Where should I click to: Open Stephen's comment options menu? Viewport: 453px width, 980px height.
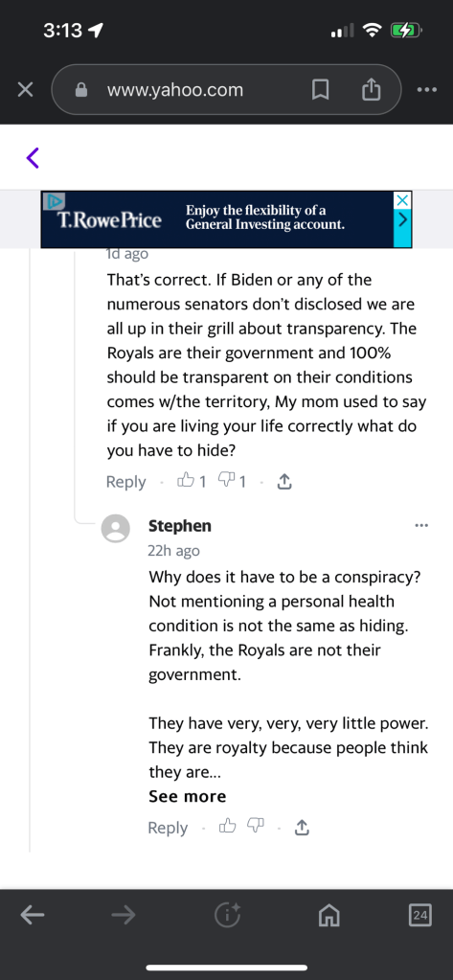click(421, 526)
